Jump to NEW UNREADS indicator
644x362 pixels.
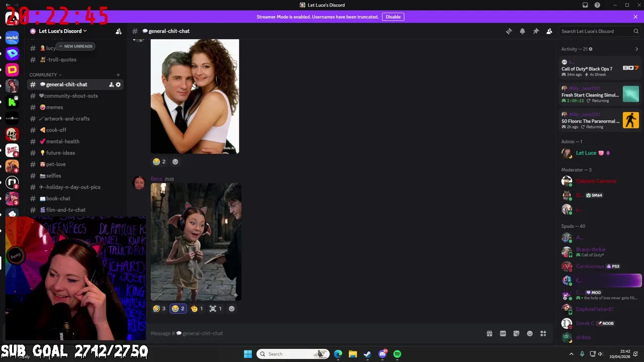coord(75,46)
